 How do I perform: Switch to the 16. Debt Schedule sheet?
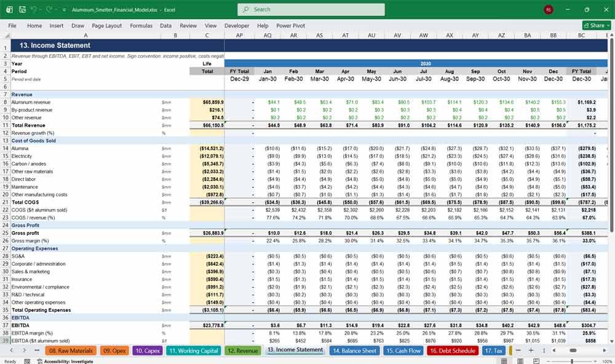[453, 350]
